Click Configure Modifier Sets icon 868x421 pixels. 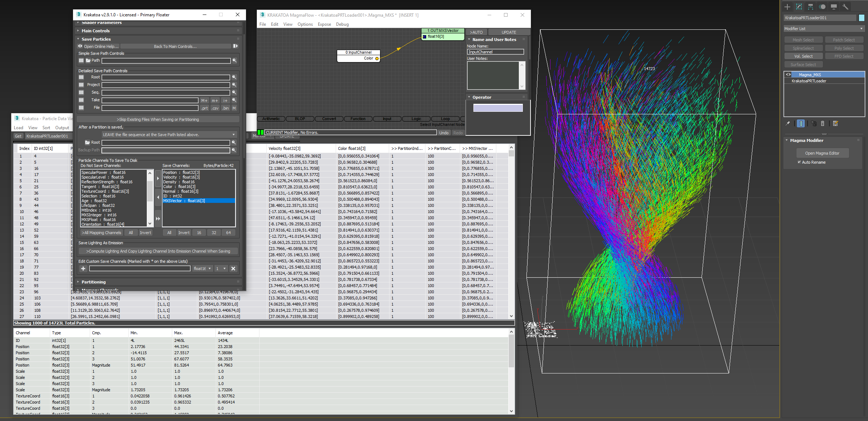point(835,124)
